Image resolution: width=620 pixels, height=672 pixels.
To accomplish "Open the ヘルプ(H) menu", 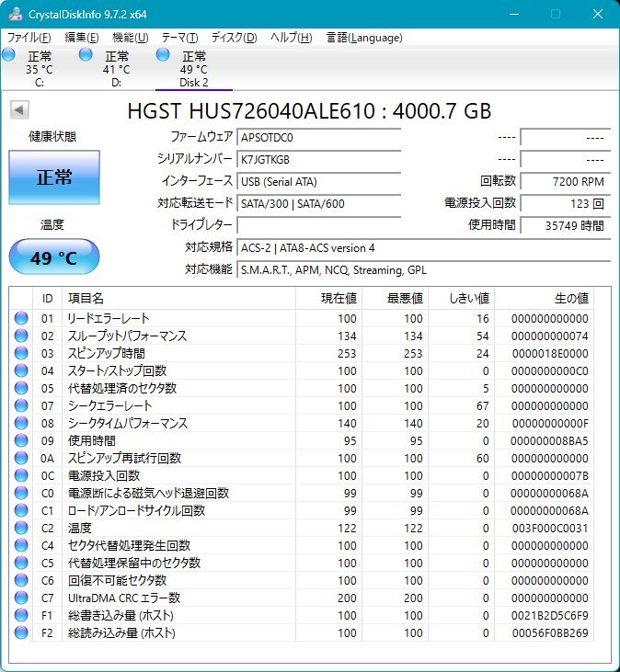I will pyautogui.click(x=291, y=38).
